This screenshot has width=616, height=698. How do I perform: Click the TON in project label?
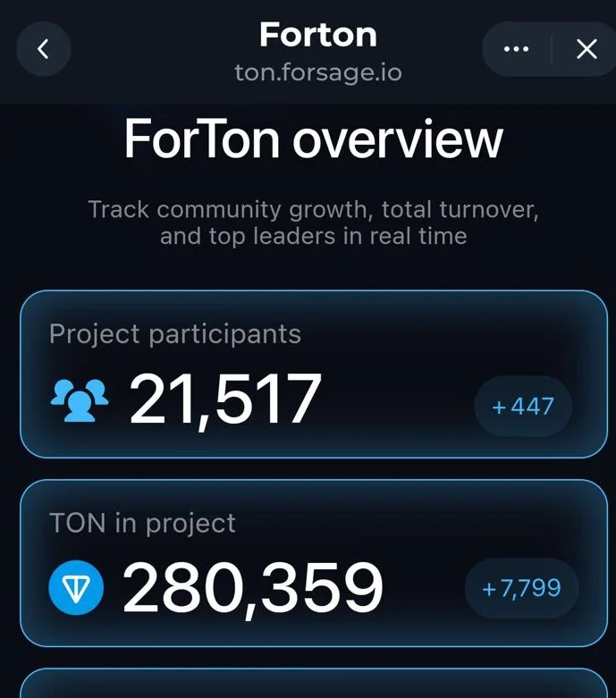pyautogui.click(x=142, y=523)
